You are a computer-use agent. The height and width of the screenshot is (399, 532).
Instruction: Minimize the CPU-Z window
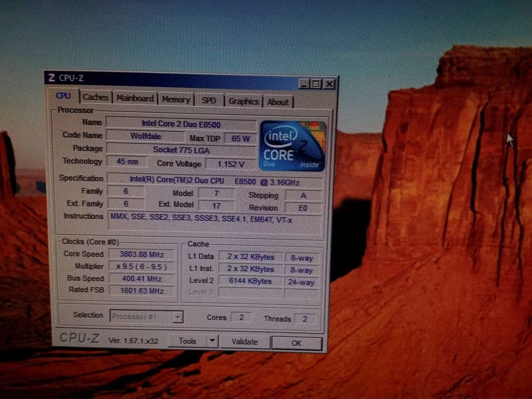point(304,84)
